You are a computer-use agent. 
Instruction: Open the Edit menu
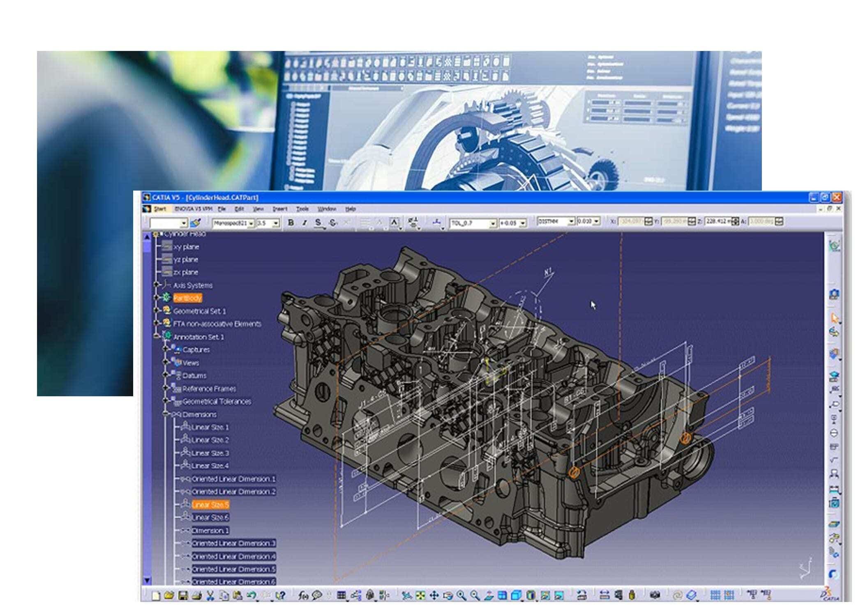239,209
